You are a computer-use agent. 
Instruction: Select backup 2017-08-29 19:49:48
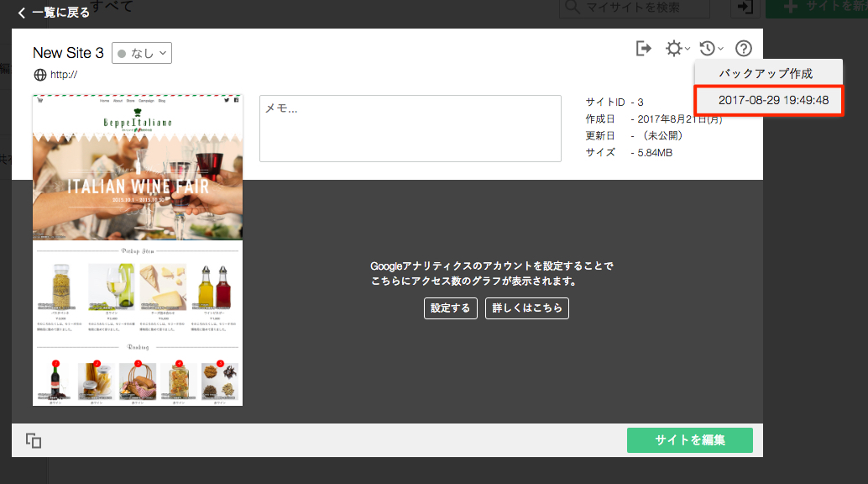pos(770,100)
